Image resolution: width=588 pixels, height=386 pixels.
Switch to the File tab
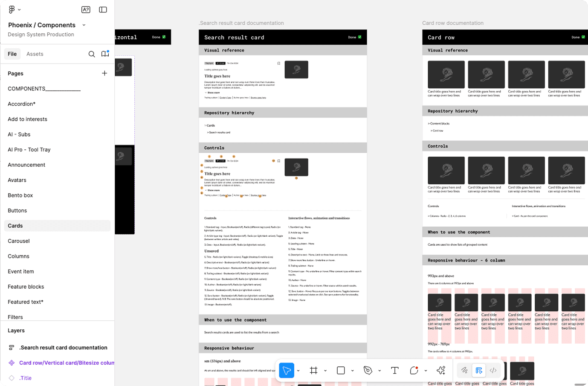pos(12,54)
